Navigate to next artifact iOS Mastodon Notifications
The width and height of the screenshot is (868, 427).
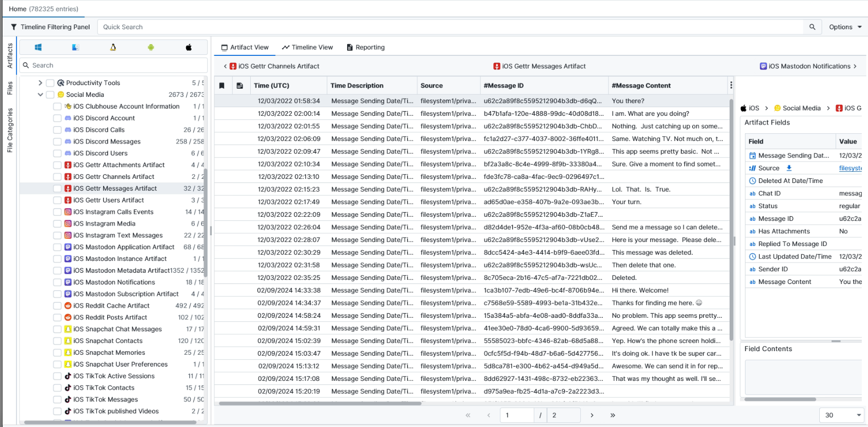pos(808,66)
